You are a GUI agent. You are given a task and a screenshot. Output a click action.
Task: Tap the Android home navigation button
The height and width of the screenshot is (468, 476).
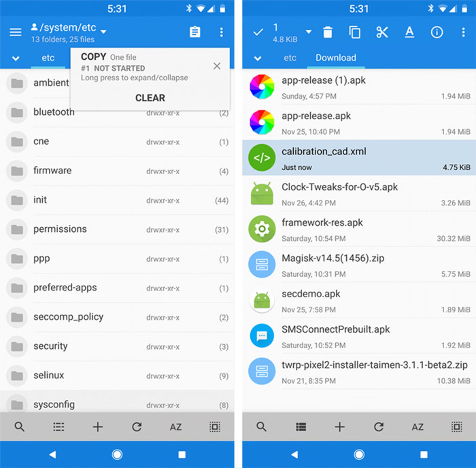[117, 455]
